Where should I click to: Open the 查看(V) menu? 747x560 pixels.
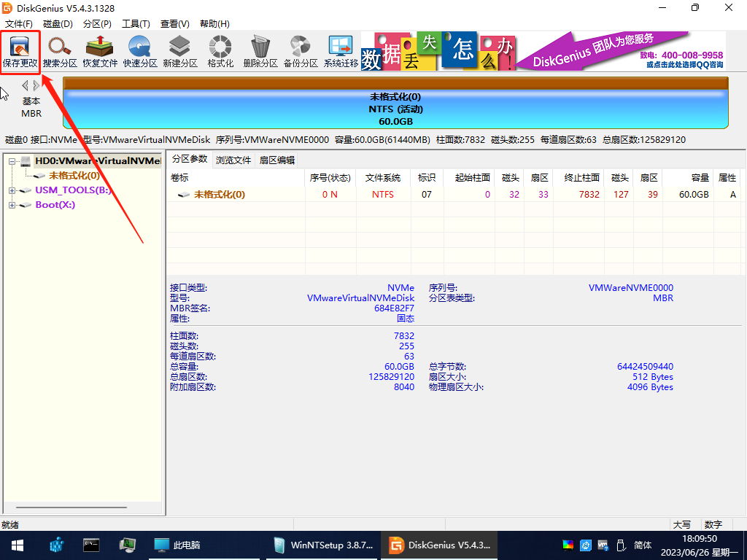click(x=175, y=24)
